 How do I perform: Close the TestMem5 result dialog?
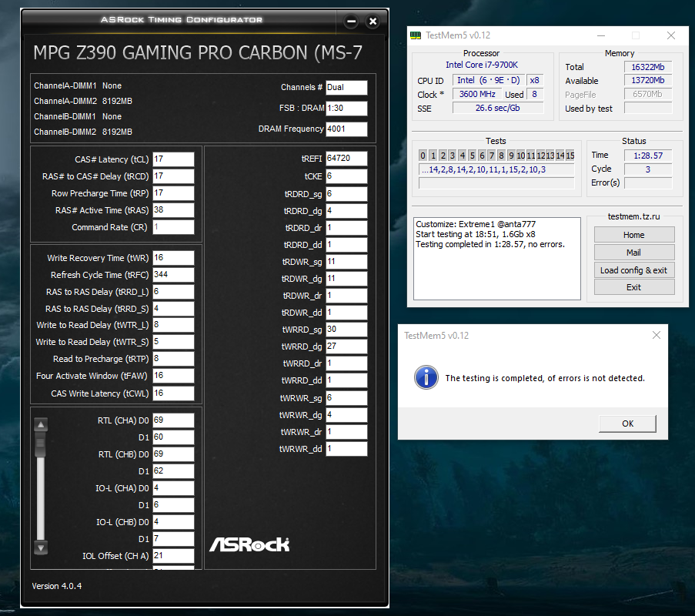657,335
